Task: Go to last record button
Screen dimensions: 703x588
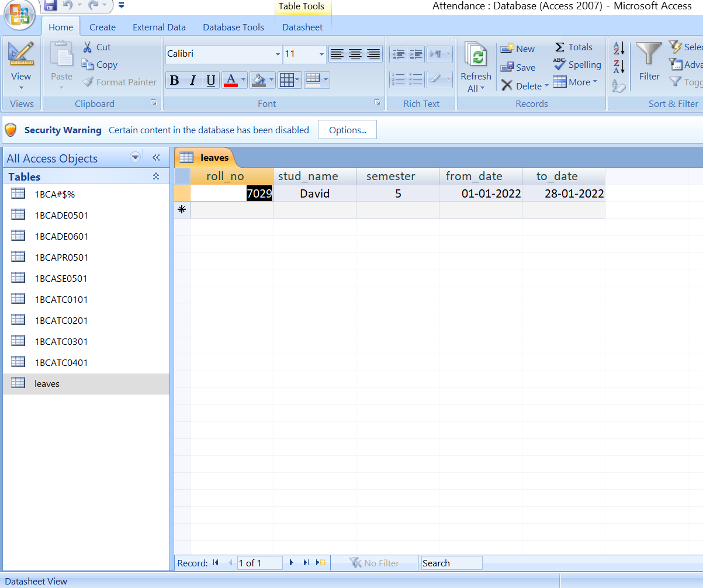Action: tap(306, 563)
